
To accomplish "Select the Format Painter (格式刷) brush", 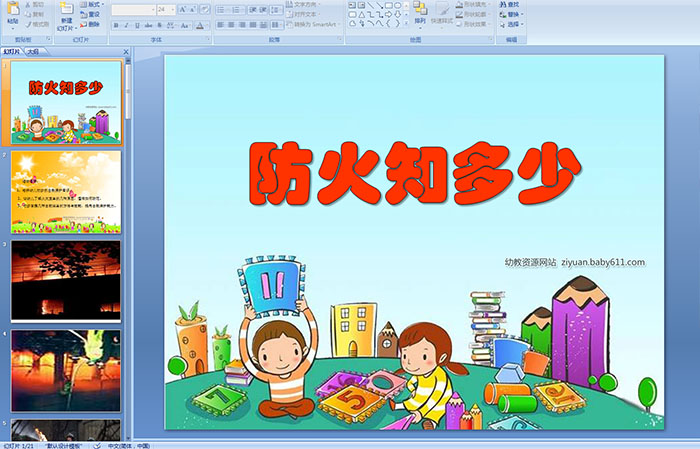I will pyautogui.click(x=29, y=24).
